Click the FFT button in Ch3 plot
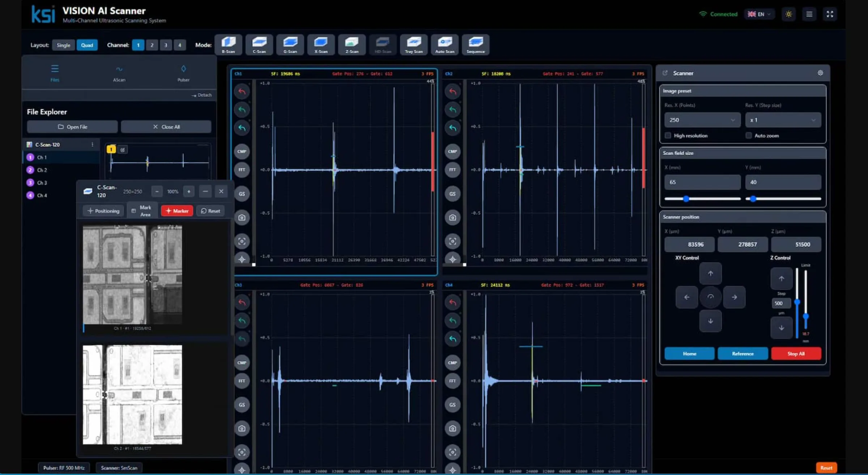This screenshot has height=475, width=868. point(242,381)
